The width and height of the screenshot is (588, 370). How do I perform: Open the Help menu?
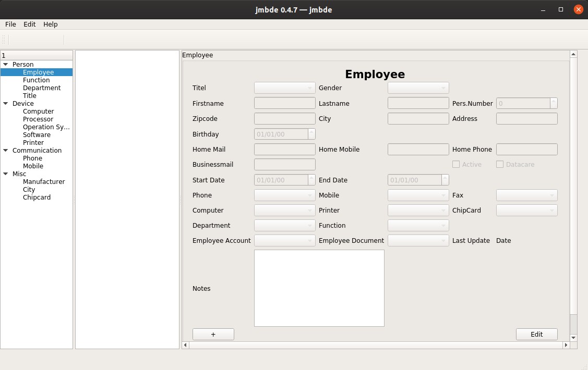click(50, 24)
